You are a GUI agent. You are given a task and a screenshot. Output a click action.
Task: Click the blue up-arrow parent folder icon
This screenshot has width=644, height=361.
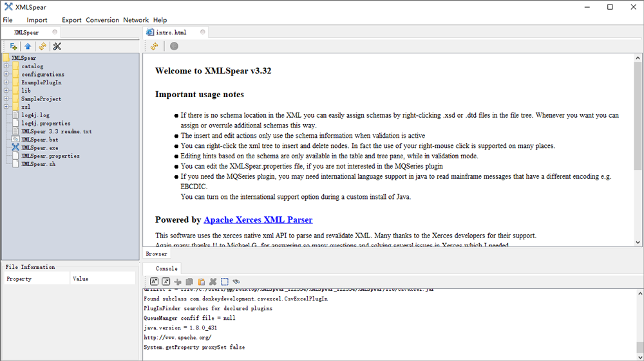pyautogui.click(x=28, y=46)
